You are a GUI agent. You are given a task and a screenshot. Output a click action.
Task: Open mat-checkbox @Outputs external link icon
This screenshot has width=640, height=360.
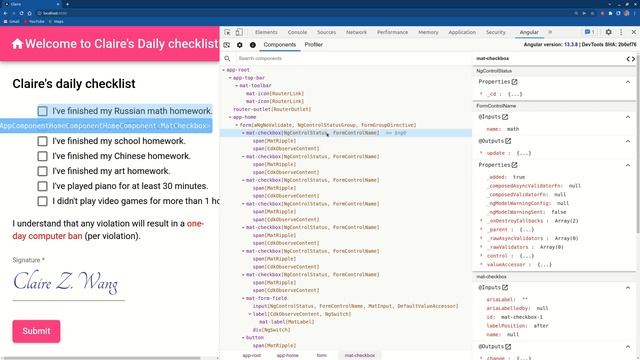point(508,347)
